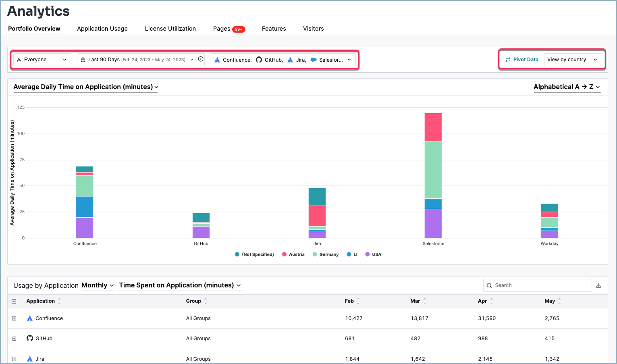Viewport: 617px width, 364px height.
Task: Toggle the LI legend series
Action: coord(352,254)
